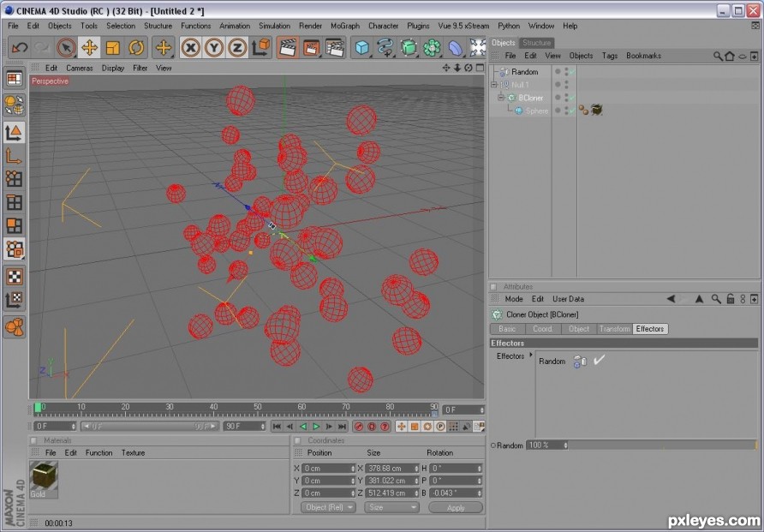Image resolution: width=764 pixels, height=532 pixels.
Task: Toggle Z axis lock
Action: pos(237,48)
